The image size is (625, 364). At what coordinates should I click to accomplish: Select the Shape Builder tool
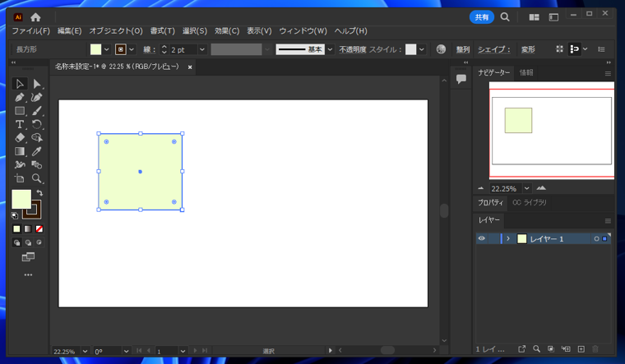click(x=37, y=138)
